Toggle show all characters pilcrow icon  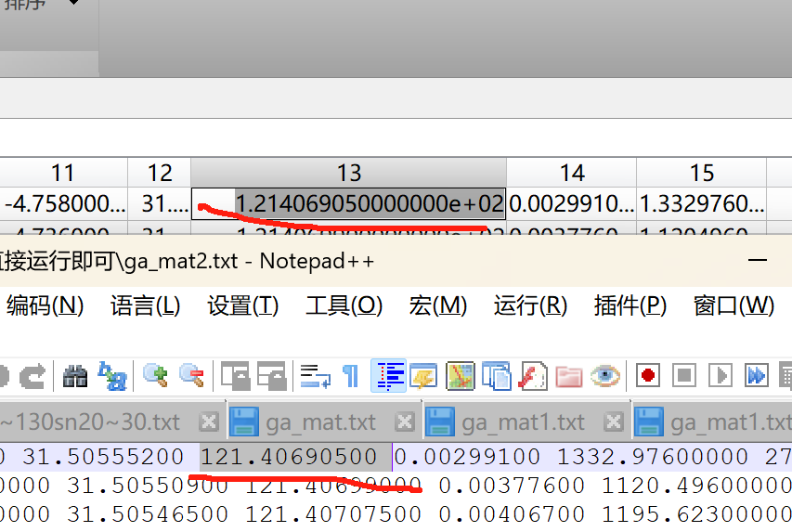tap(351, 376)
